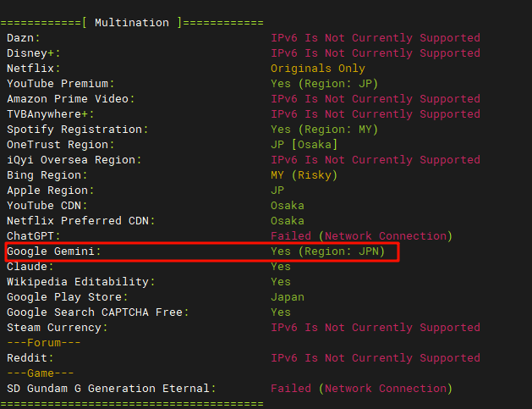
Task: Select "Yes" result for CAPTCHA Free
Action: (x=281, y=312)
